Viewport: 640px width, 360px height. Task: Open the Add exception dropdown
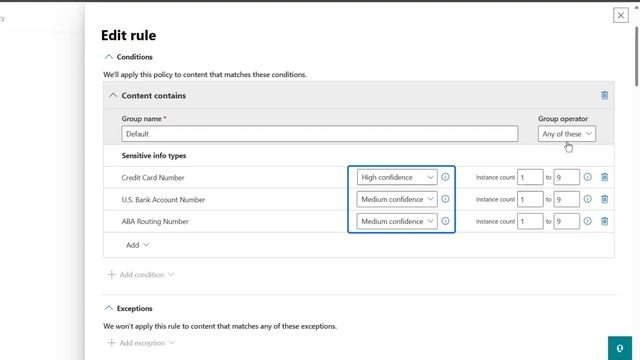[x=141, y=343]
